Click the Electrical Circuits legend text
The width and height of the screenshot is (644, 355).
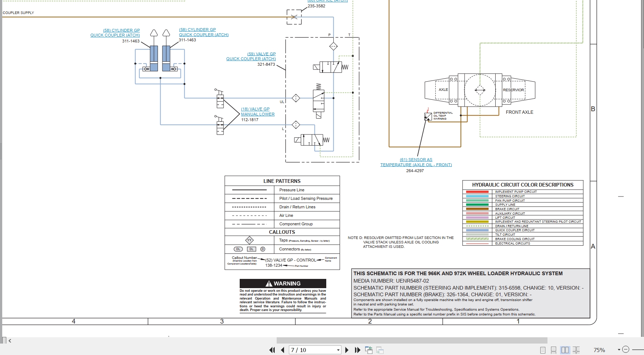[512, 243]
